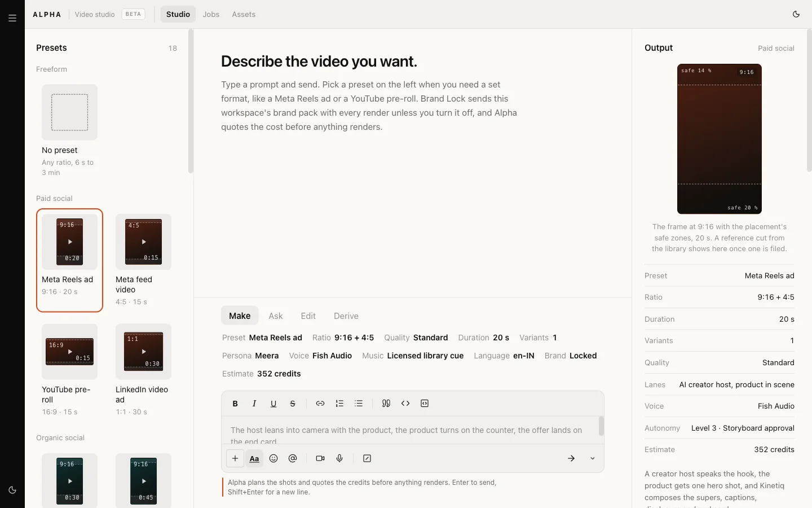
Task: Click the video camera attach icon
Action: [x=320, y=458]
